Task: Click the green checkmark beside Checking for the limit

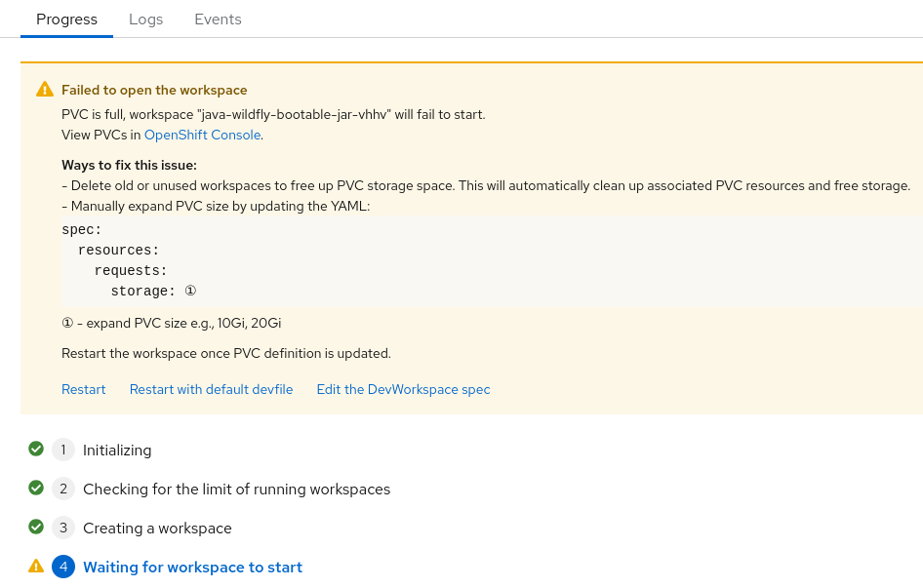Action: tap(36, 489)
